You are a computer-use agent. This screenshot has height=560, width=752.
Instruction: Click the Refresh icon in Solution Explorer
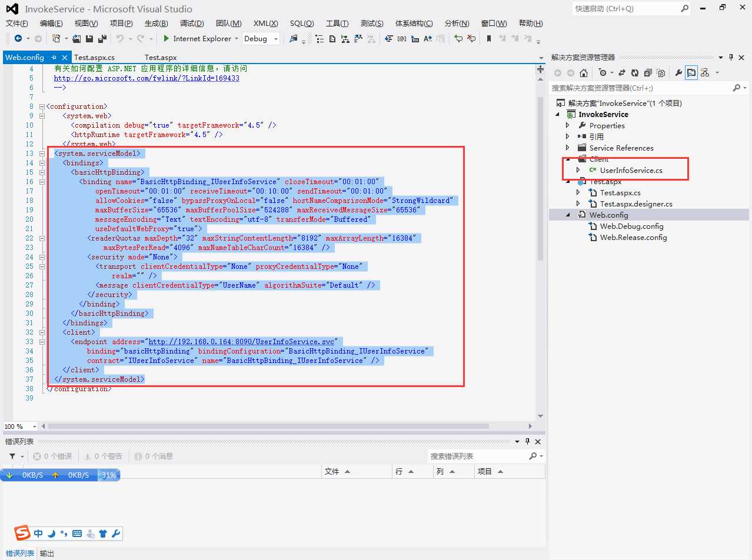pyautogui.click(x=635, y=73)
